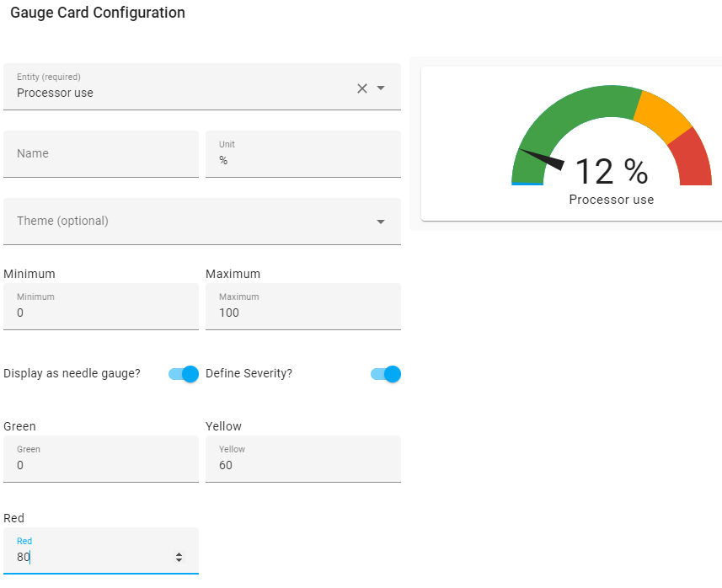Viewport: 722px width, 588px height.
Task: Click the Unit input field
Action: (303, 154)
